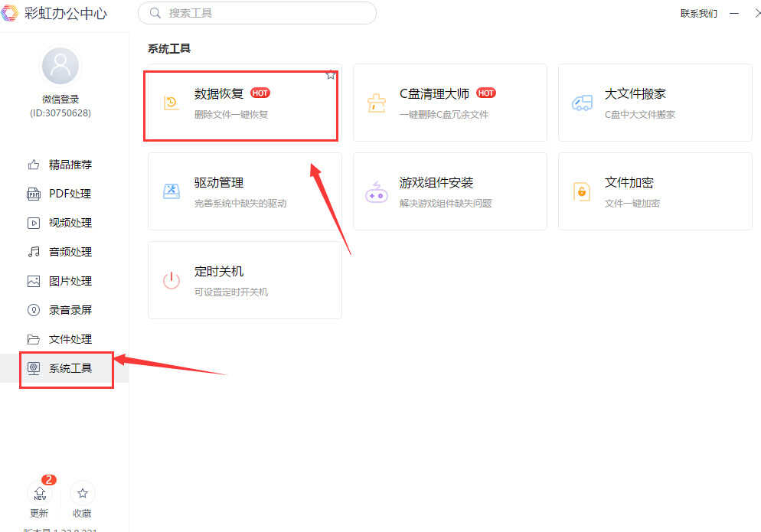Click the 联系我们 link
This screenshot has height=532, width=761.
point(698,13)
